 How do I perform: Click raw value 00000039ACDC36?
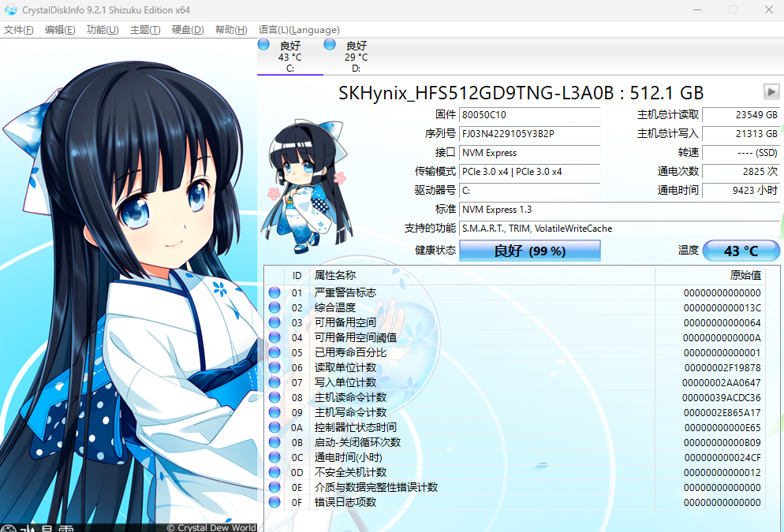722,398
